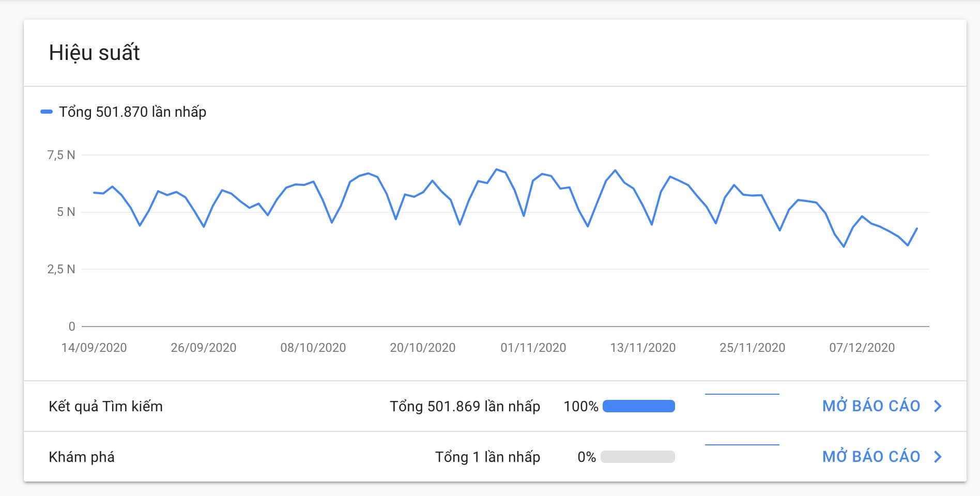Open report for Kết quả Tìm kiếm
Viewport: 980px width, 496px height.
coord(871,406)
